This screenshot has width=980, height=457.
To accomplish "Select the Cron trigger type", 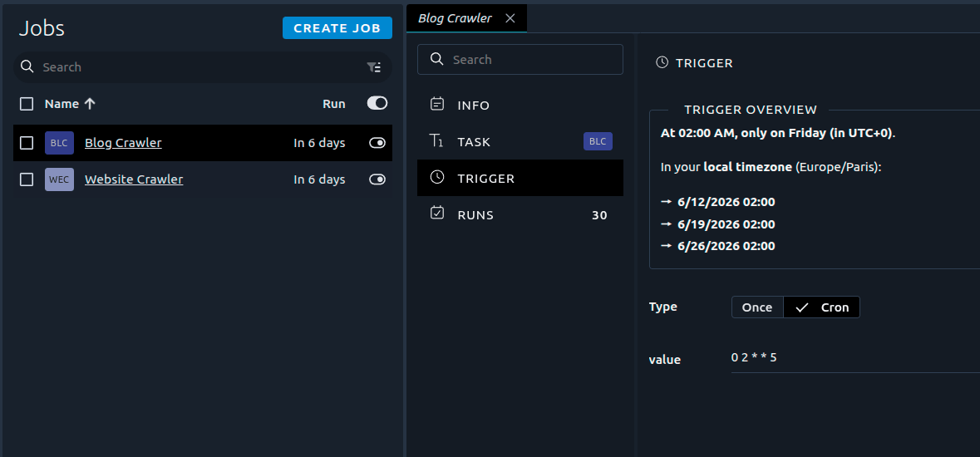I will tap(821, 307).
